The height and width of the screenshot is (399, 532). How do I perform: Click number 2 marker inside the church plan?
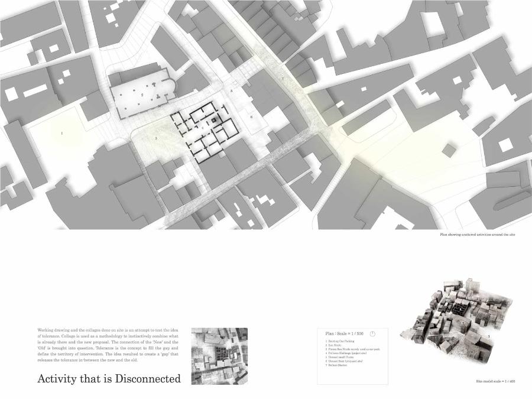coord(142,95)
